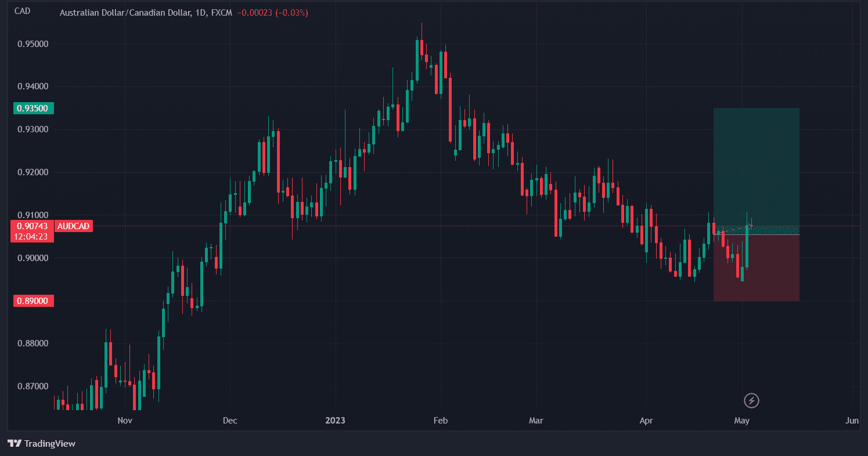Select the 0.93500 take-profit price label
868x456 pixels.
pyautogui.click(x=34, y=108)
